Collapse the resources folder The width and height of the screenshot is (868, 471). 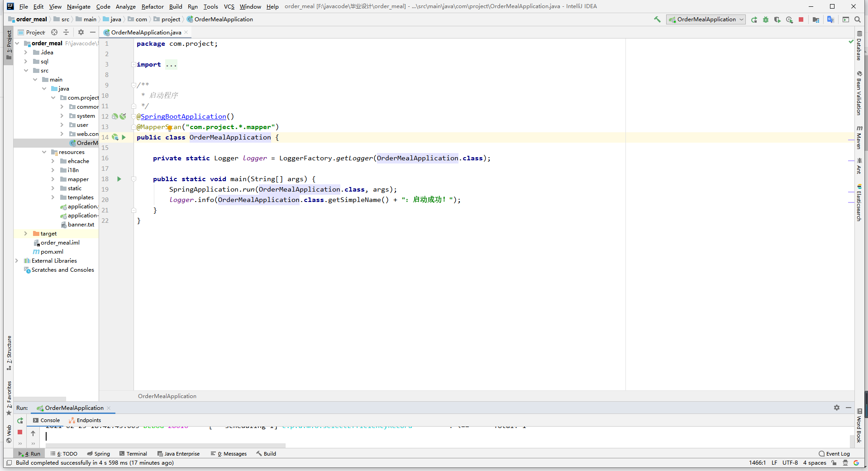(44, 152)
